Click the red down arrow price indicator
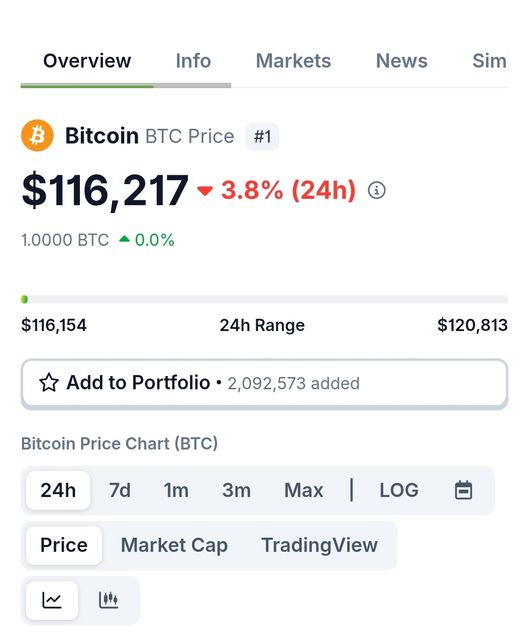This screenshot has width=529, height=640. (205, 191)
